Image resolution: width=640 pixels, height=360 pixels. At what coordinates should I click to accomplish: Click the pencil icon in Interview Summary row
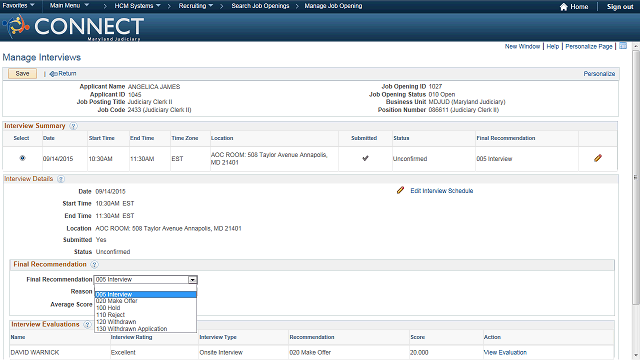(x=598, y=158)
